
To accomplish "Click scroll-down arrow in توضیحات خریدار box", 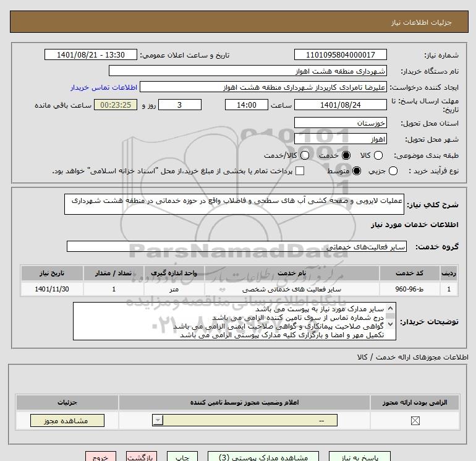I will [x=391, y=324].
